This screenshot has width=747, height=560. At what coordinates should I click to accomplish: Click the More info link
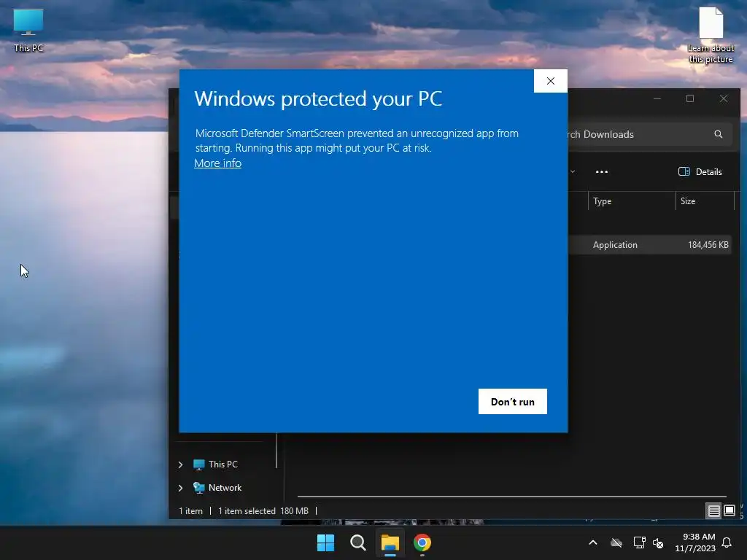217,163
